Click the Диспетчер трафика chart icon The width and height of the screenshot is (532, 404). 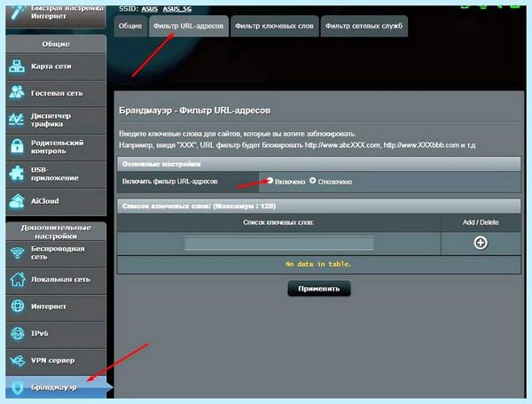16,120
